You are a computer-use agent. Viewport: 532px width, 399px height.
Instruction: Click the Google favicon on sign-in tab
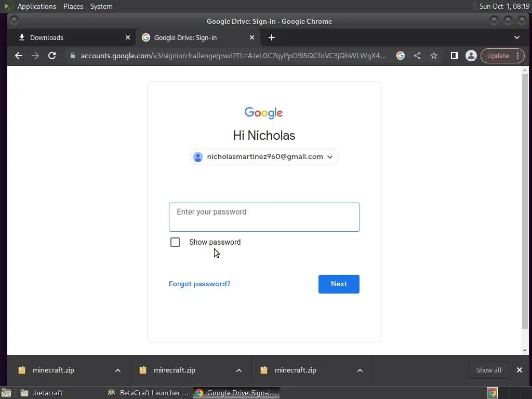tap(146, 37)
